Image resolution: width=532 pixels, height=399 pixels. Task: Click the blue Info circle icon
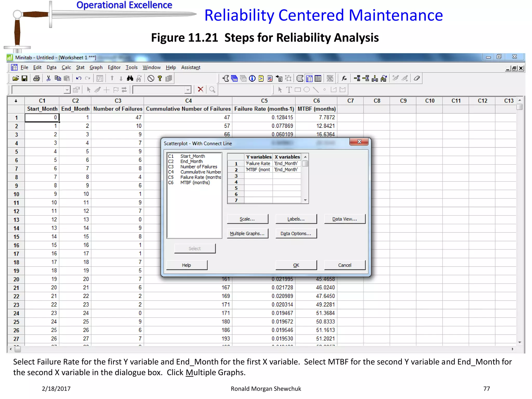click(x=252, y=78)
